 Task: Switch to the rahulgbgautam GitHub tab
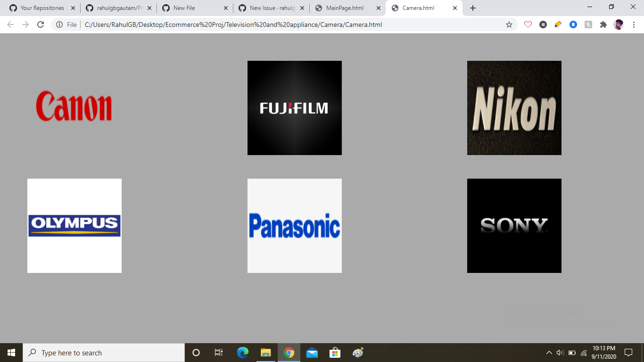[x=118, y=8]
